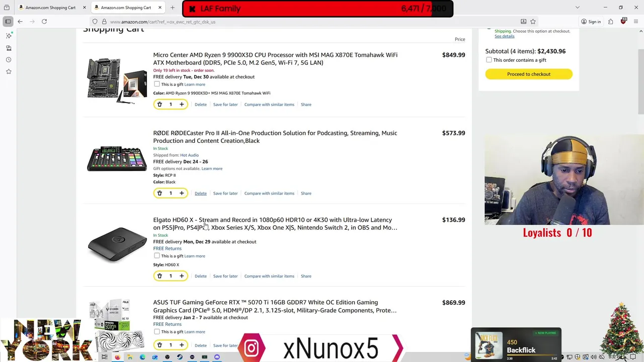The height and width of the screenshot is (362, 644).
Task: Go back one page
Action: pos(20,22)
